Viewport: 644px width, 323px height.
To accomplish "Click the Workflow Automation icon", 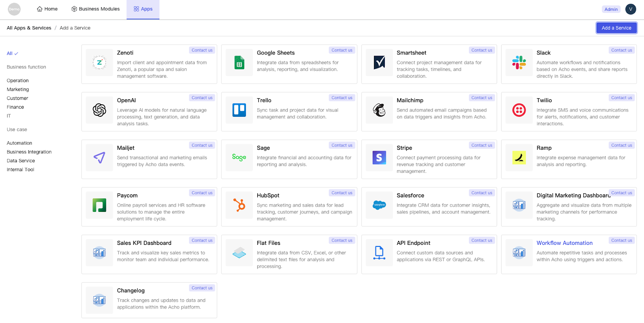I will pos(519,253).
